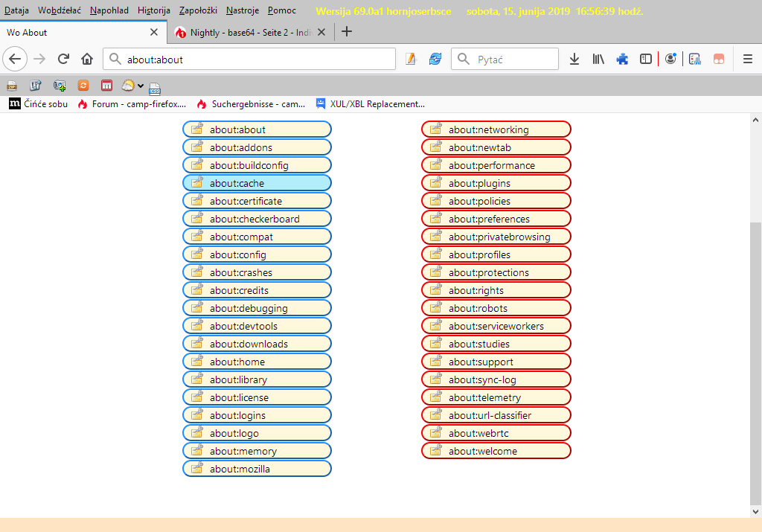Click the vertical scrollbar down arrow
Screen dimensions: 762x532
[x=755, y=511]
